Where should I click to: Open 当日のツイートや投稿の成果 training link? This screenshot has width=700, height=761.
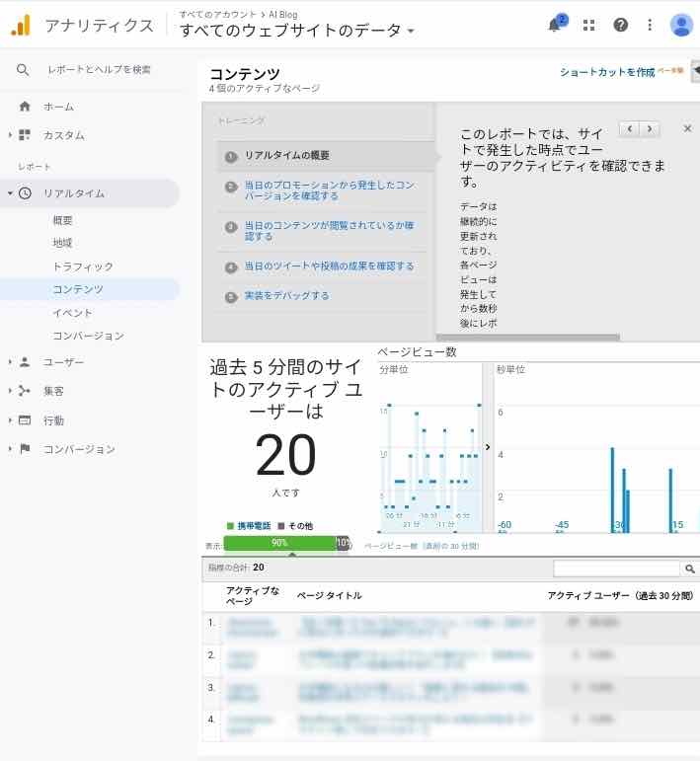pyautogui.click(x=329, y=266)
